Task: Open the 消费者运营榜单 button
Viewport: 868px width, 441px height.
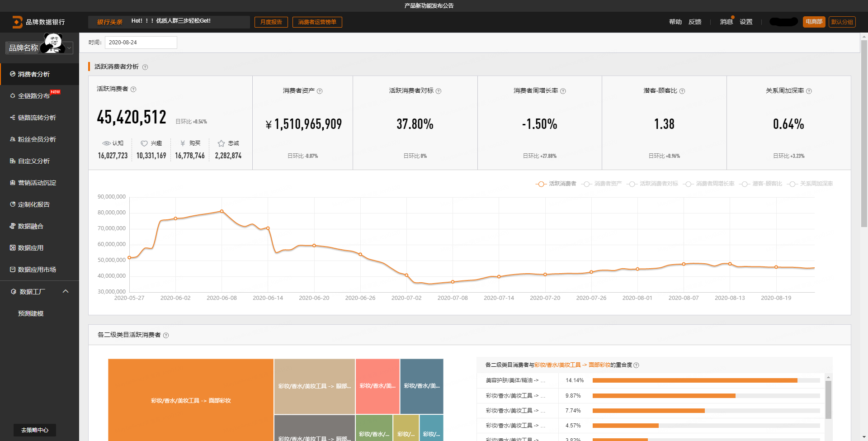Action: point(317,22)
